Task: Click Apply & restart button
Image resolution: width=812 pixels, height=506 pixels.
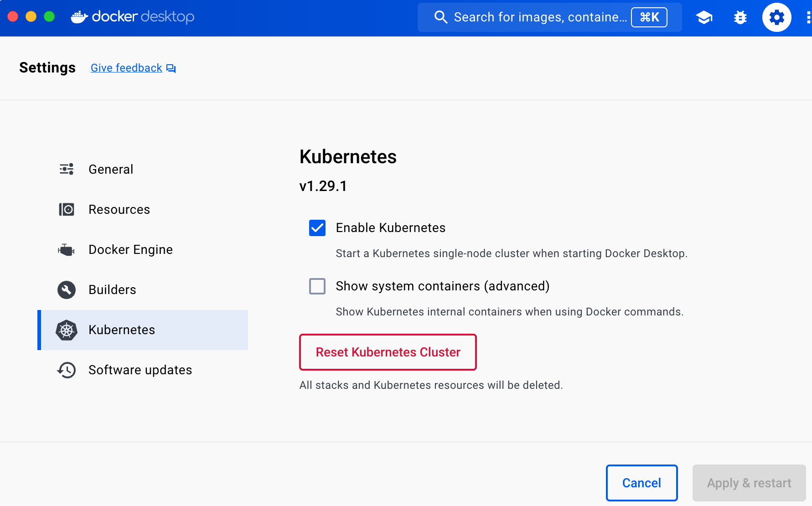Action: click(749, 483)
